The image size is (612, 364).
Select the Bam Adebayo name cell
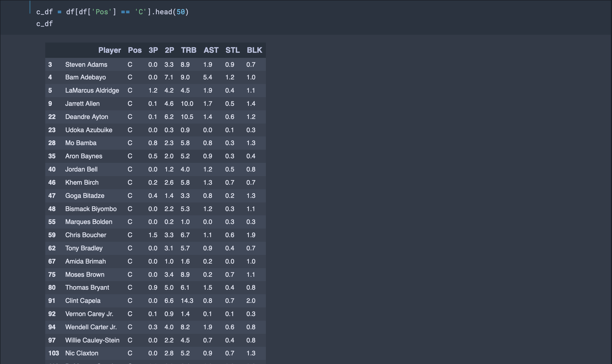tap(85, 77)
